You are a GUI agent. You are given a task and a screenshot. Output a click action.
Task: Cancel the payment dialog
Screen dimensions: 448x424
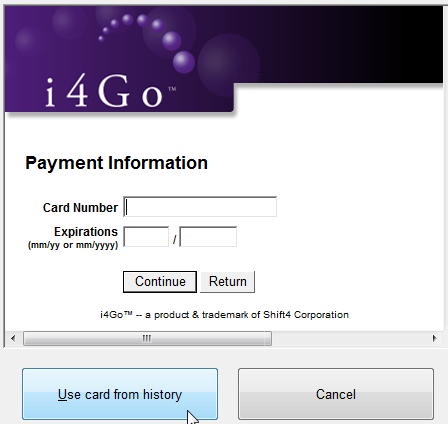tap(336, 394)
